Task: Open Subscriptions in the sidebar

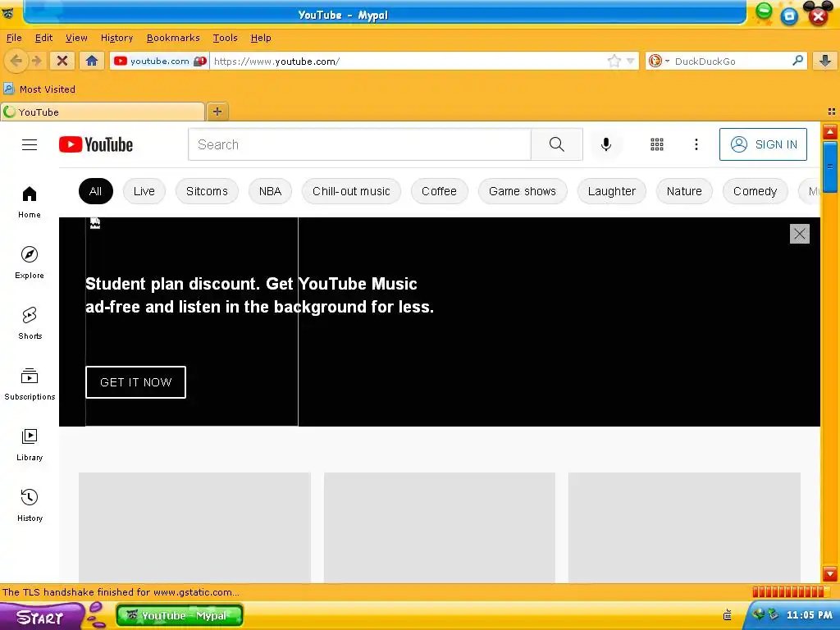Action: point(30,384)
